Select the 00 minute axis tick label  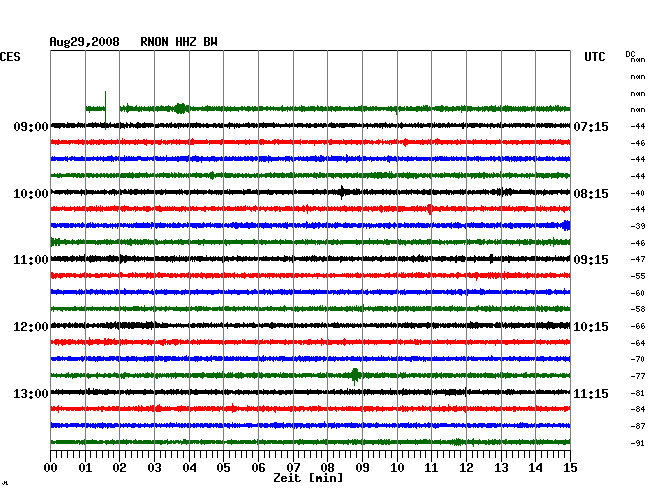(51, 467)
